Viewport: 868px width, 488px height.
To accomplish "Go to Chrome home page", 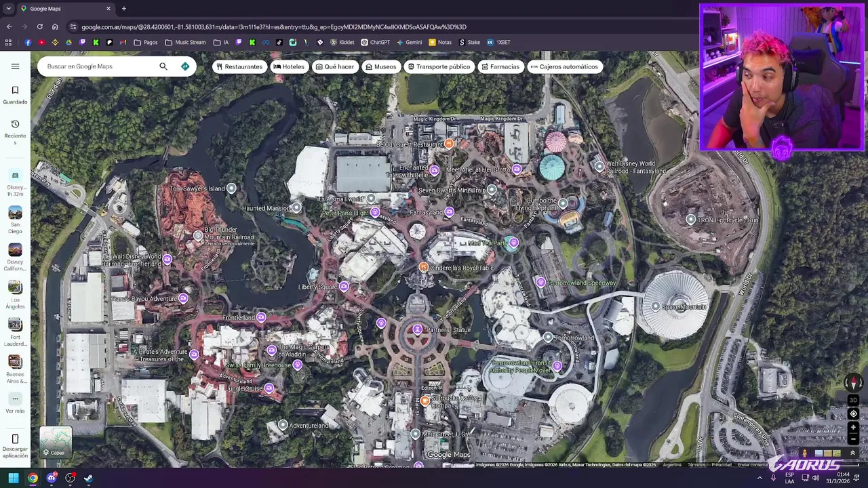I will pyautogui.click(x=55, y=26).
